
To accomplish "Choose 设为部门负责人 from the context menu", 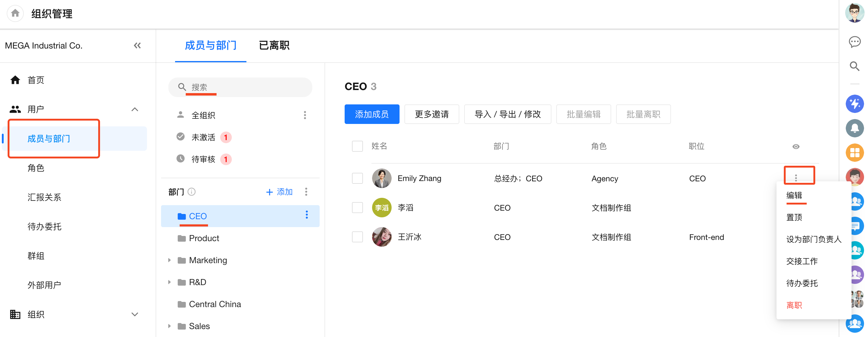I will tap(813, 239).
